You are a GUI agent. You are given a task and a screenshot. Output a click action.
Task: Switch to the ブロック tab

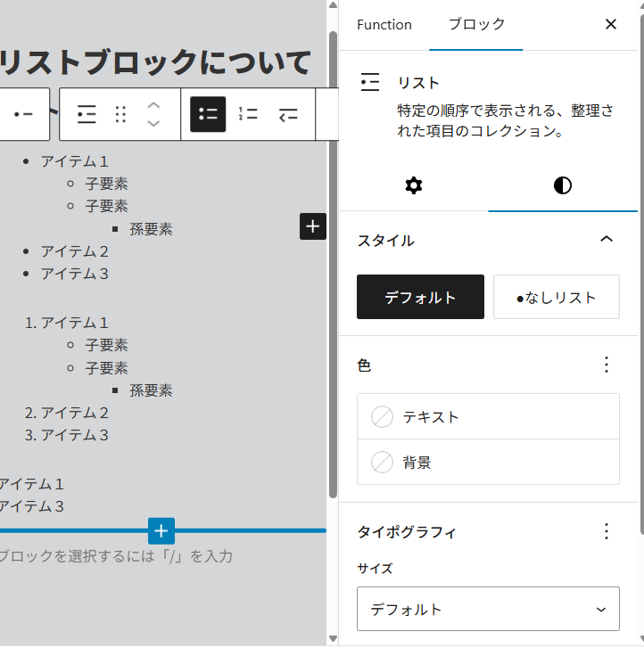pos(476,25)
